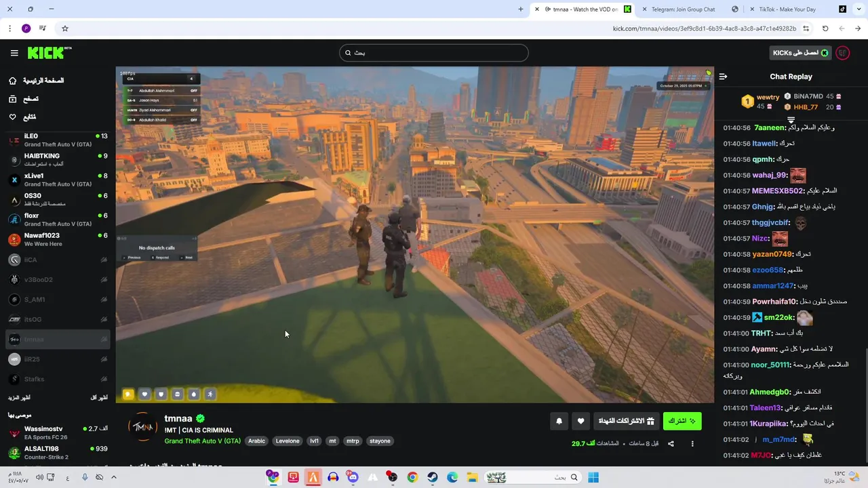This screenshot has height=488, width=868.
Task: Open the Get KICKs button
Action: tap(801, 53)
